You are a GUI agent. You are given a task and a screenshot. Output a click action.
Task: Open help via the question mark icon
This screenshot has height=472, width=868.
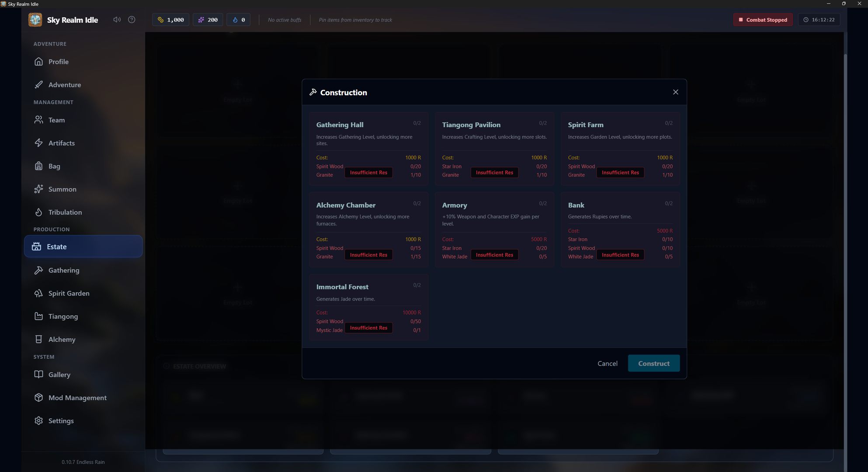tap(132, 20)
